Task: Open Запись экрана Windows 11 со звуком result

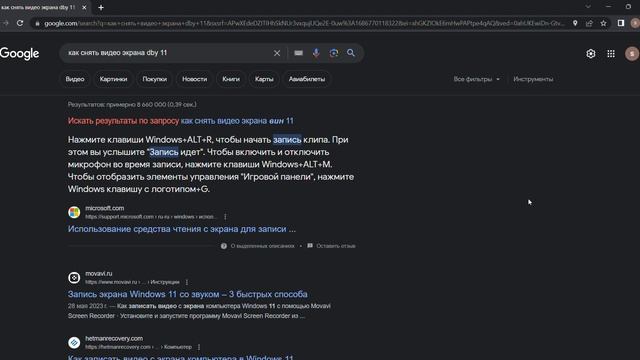Action: [187, 294]
